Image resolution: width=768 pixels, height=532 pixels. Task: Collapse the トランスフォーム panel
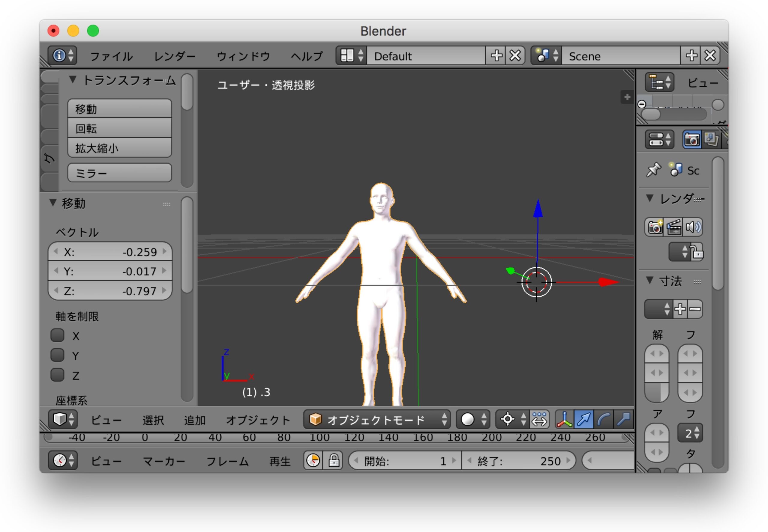click(x=72, y=80)
